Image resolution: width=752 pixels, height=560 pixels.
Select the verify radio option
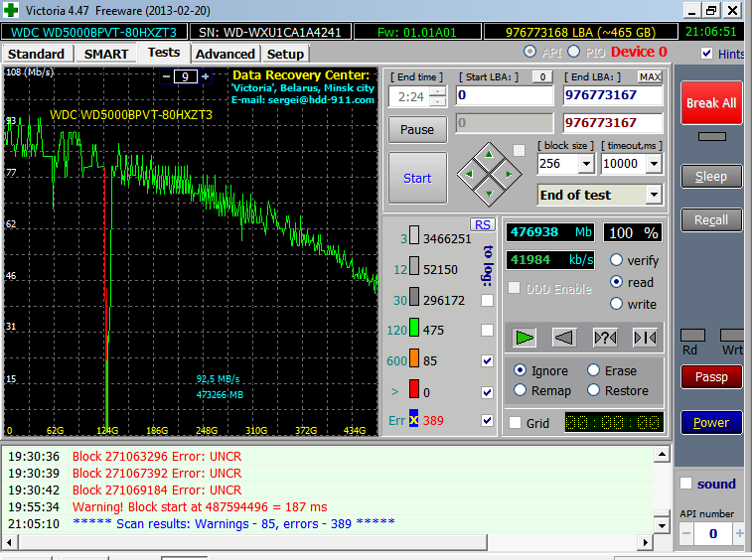[x=616, y=260]
